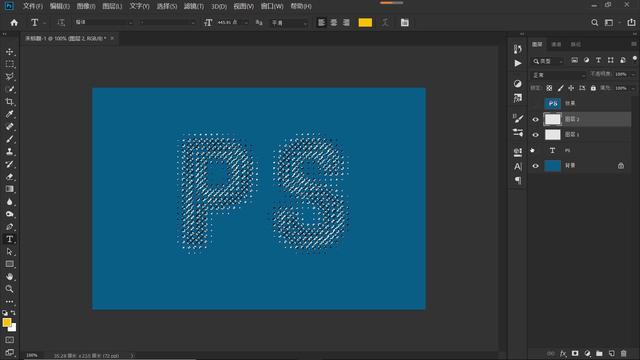Click the yellow foreground color swatch
Screen dimensions: 640x360
coord(7,322)
